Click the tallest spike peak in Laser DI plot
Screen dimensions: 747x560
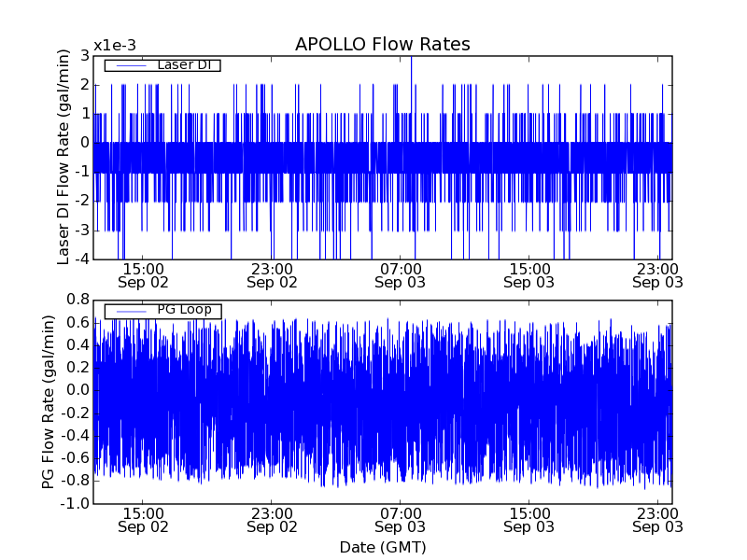(x=411, y=58)
